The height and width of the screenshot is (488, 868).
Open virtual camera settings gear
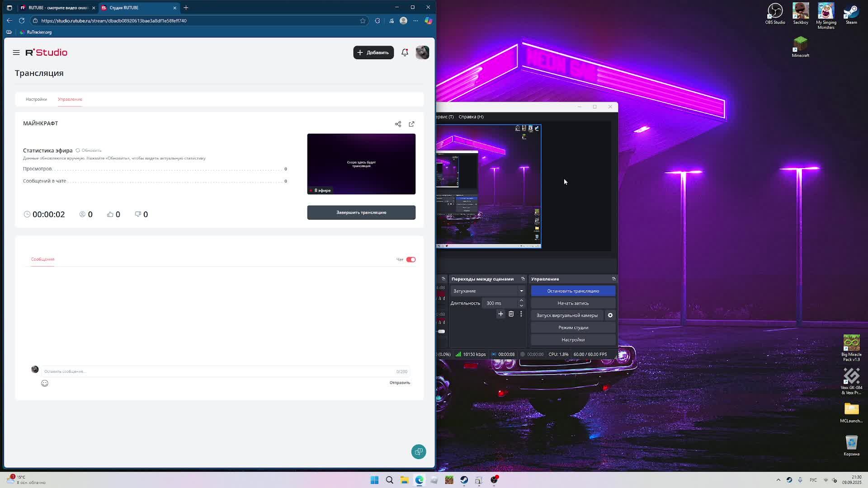(x=610, y=315)
